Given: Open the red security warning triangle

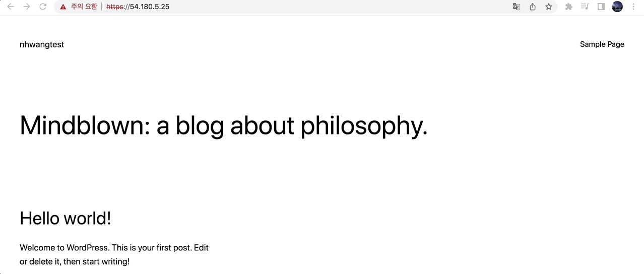Looking at the screenshot, I should (x=63, y=7).
